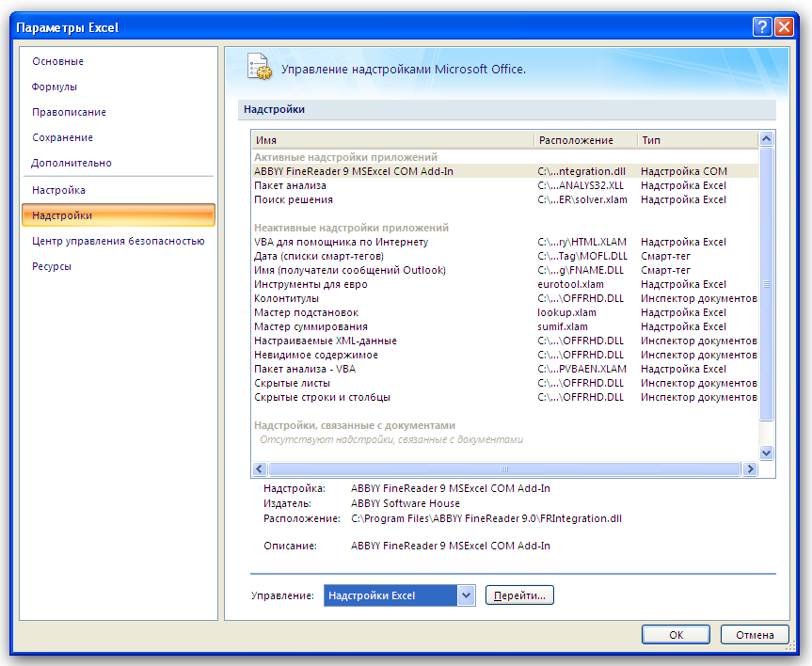This screenshot has width=812, height=666.
Task: Go to the Правописание category
Action: [x=69, y=112]
